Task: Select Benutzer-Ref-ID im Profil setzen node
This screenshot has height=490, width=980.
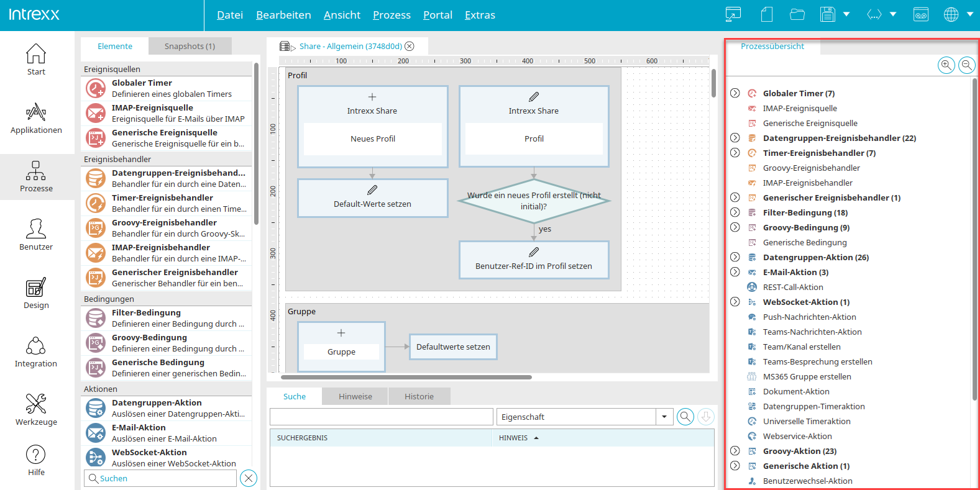Action: pyautogui.click(x=534, y=260)
